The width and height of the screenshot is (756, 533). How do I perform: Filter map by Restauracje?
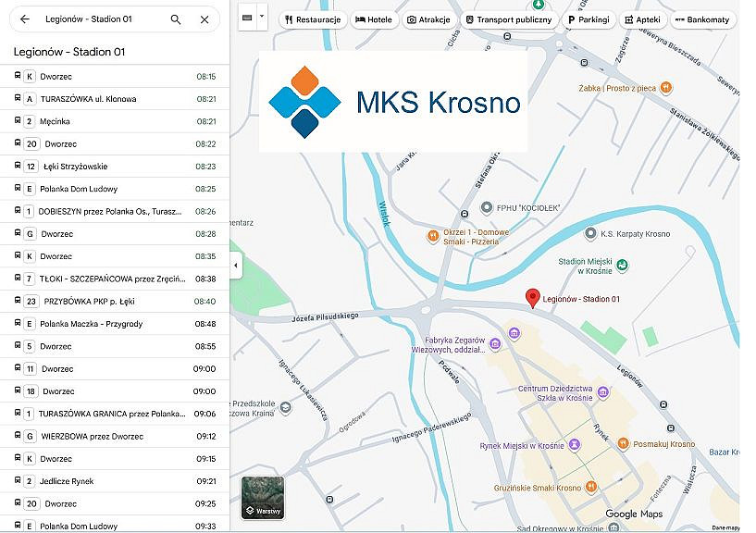click(313, 19)
